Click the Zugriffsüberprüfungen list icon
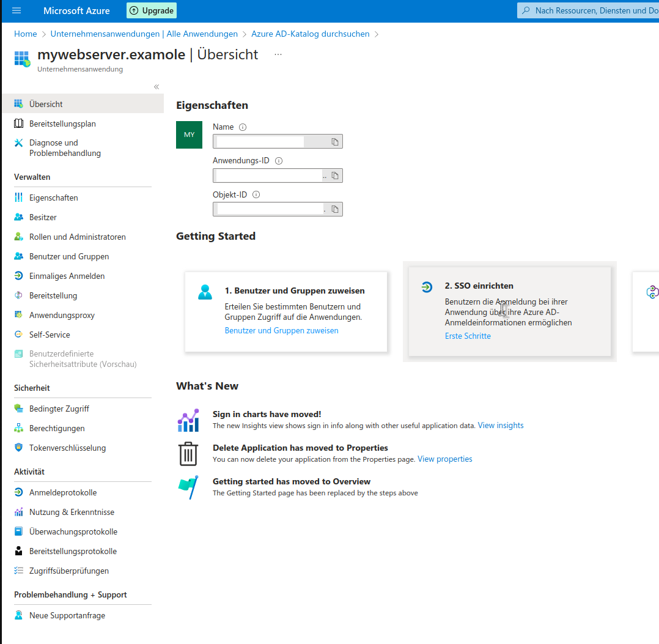 [18, 571]
